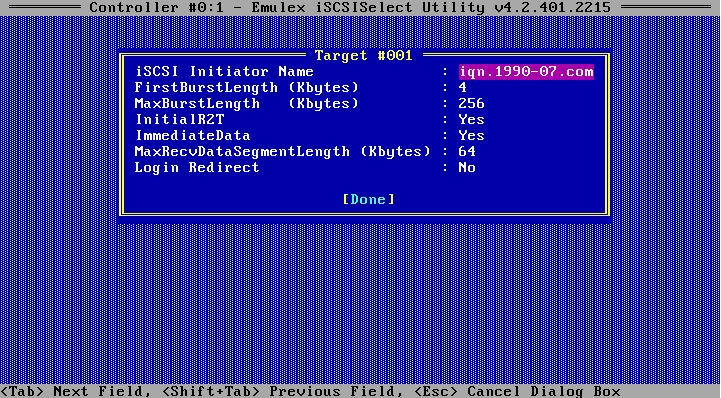The image size is (721, 398).
Task: Select the Done button in Target dialog
Action: click(x=368, y=199)
